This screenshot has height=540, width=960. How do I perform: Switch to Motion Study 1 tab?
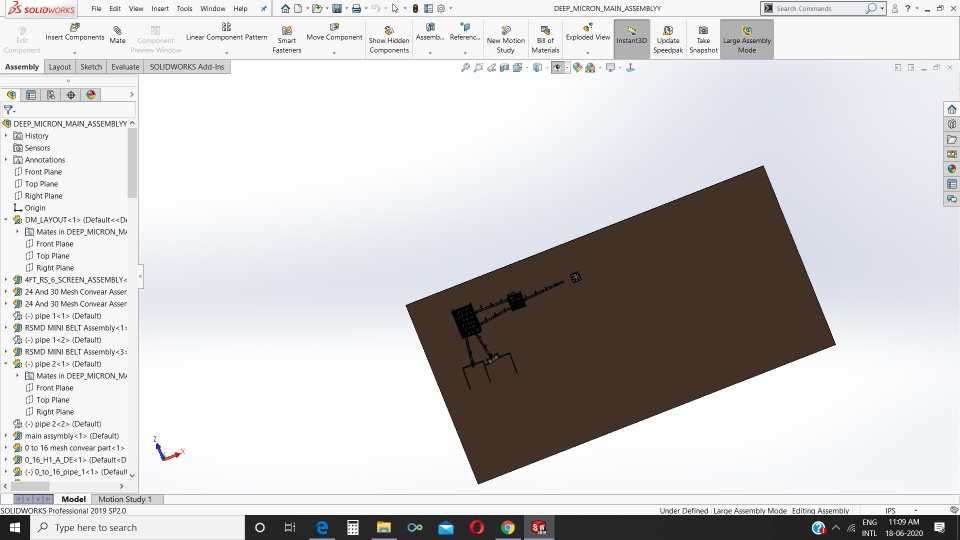125,499
